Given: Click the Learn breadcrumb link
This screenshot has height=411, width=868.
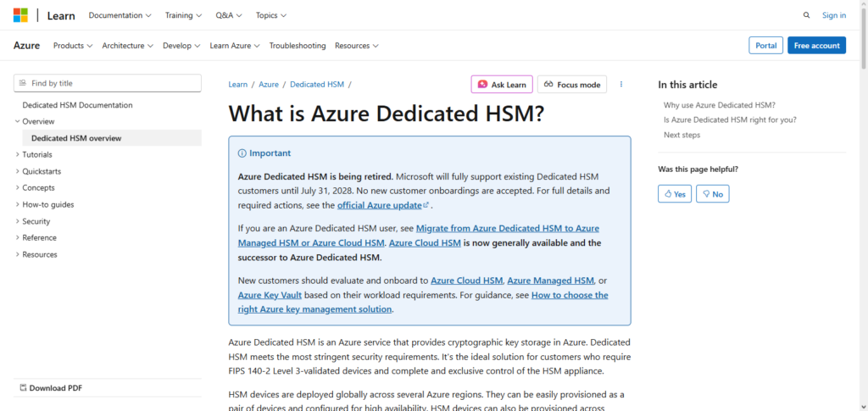Looking at the screenshot, I should tap(238, 85).
